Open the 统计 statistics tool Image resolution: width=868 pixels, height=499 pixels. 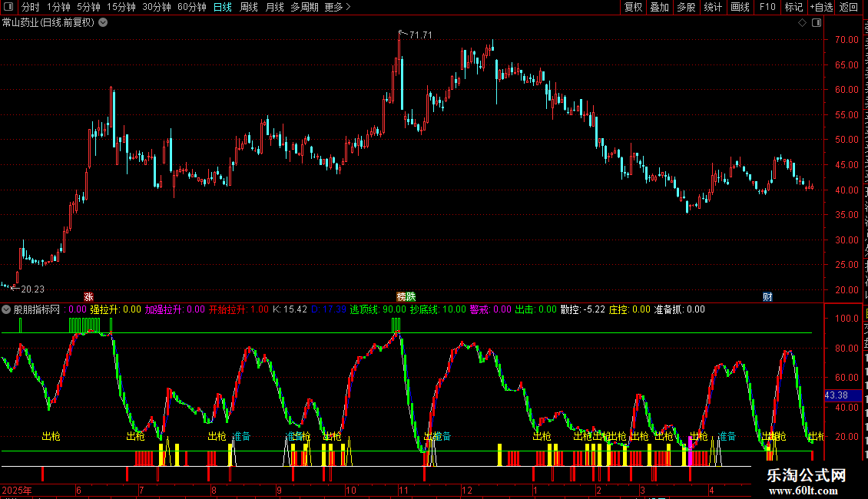click(x=712, y=7)
